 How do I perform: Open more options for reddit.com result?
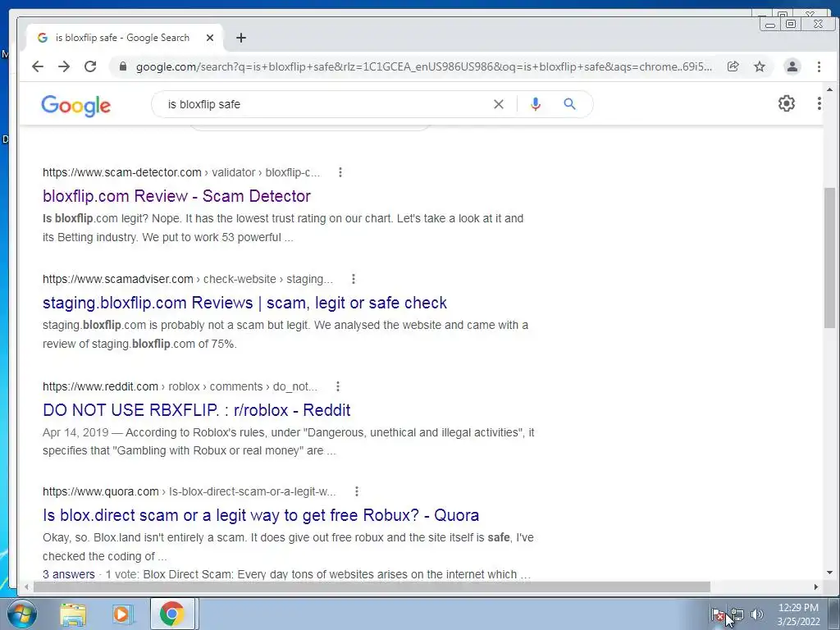pyautogui.click(x=337, y=386)
